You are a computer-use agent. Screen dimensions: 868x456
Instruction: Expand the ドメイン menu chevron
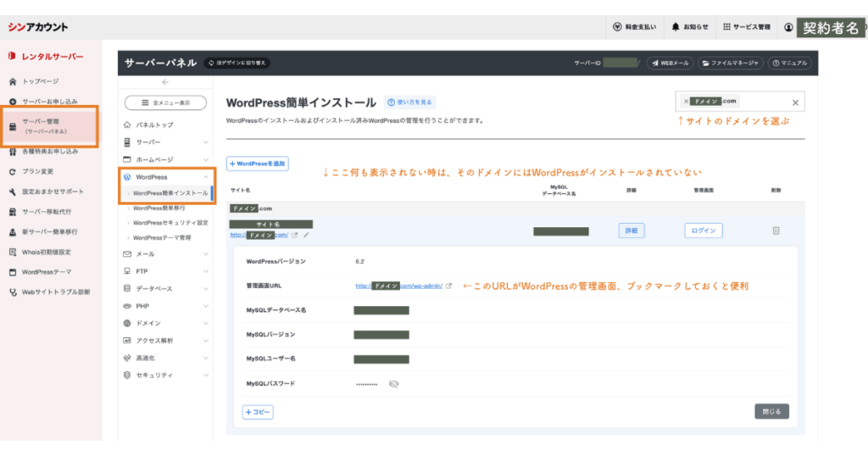(206, 323)
